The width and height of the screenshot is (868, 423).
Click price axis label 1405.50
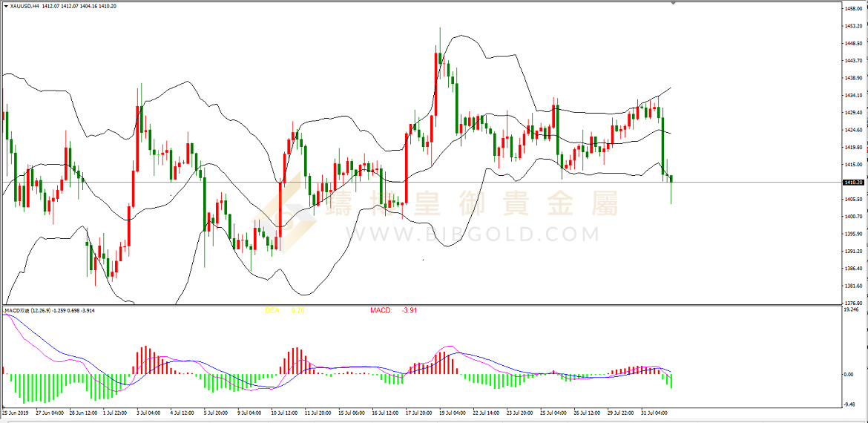[853, 200]
